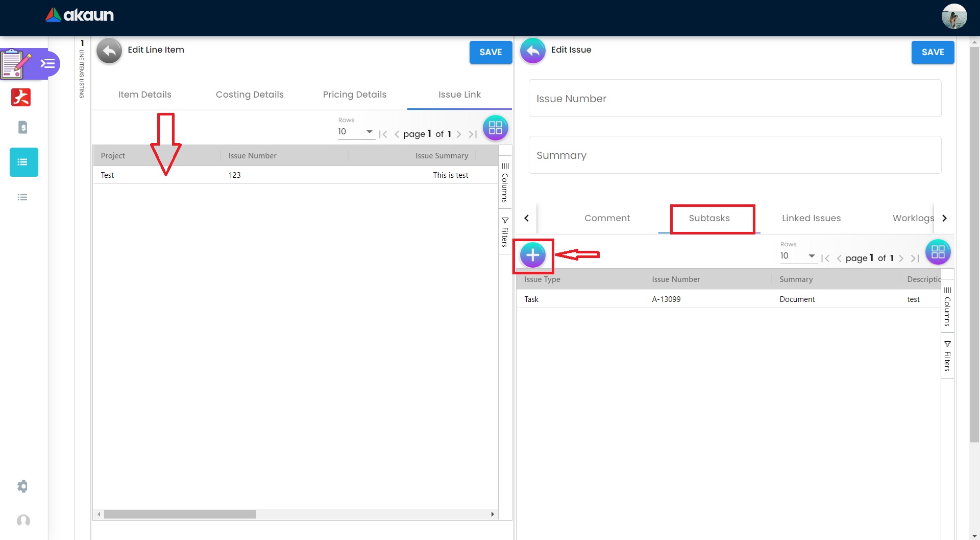The height and width of the screenshot is (540, 980).
Task: Open Columns side panel in Subtasks table
Action: (947, 306)
